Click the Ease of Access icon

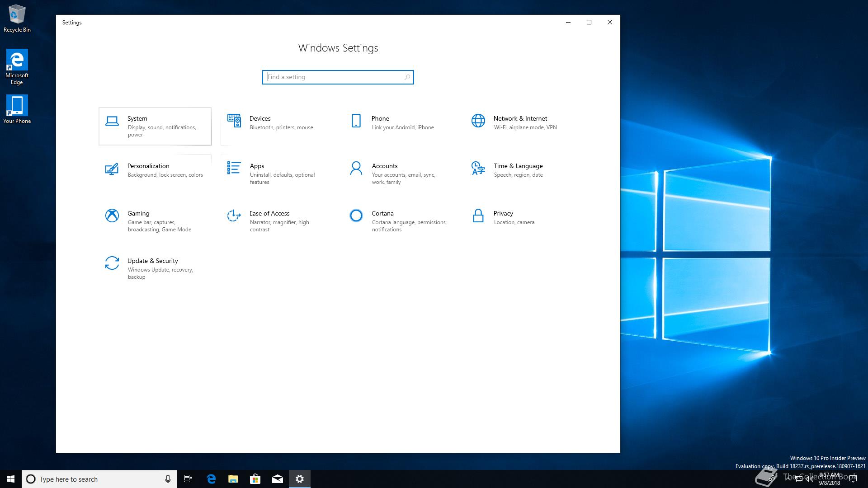(234, 216)
